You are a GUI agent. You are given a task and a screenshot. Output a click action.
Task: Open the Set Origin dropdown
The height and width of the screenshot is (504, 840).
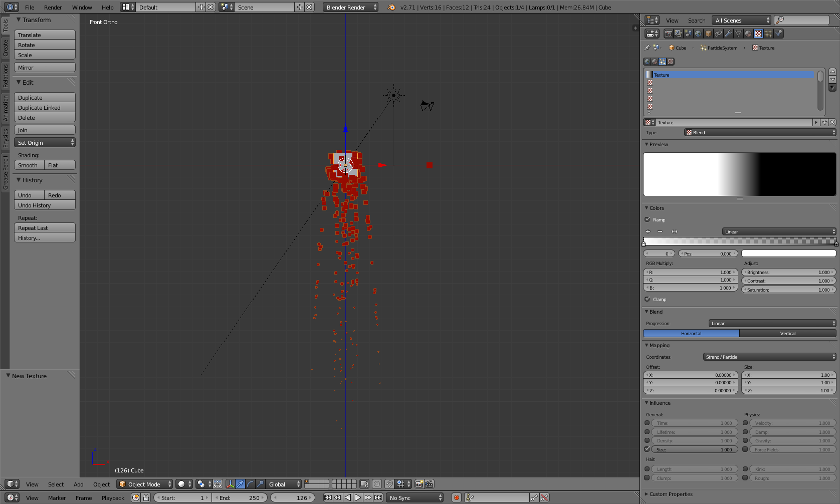[45, 142]
